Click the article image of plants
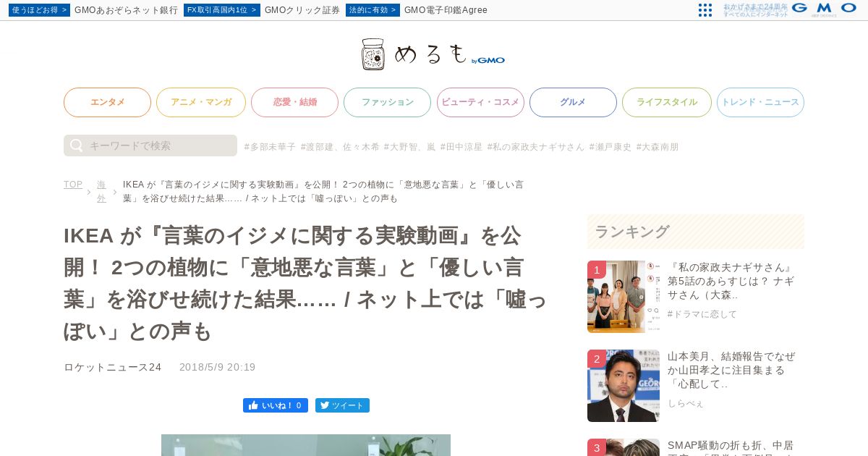 coord(306,445)
